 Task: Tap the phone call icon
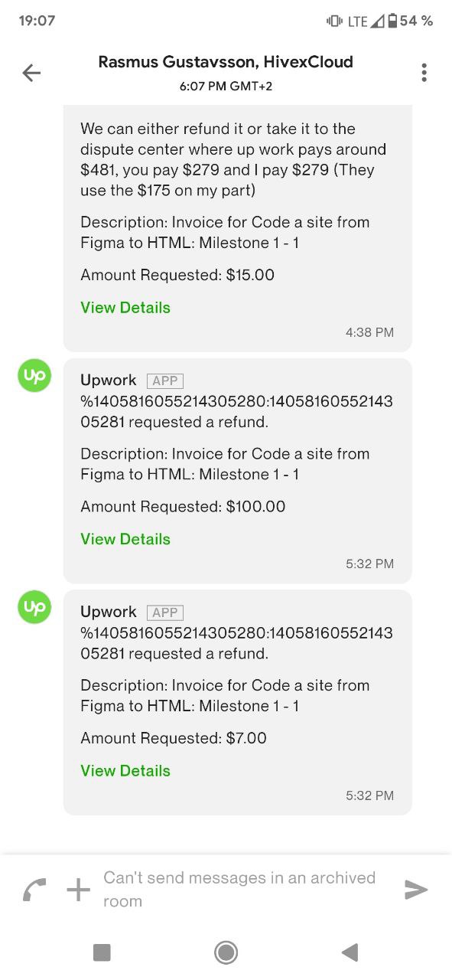pos(34,890)
